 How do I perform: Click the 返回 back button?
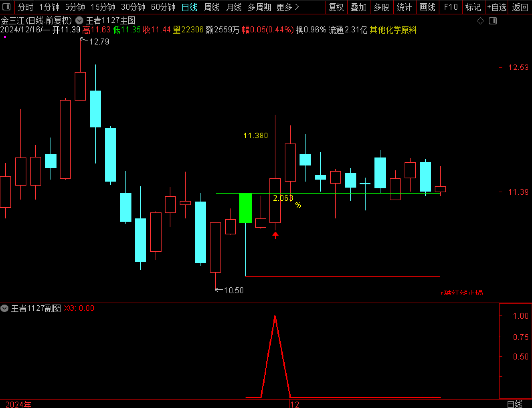point(520,7)
